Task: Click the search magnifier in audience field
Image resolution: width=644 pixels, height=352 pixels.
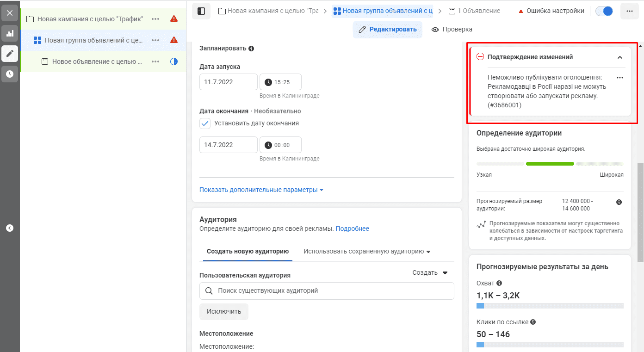Action: click(x=209, y=291)
